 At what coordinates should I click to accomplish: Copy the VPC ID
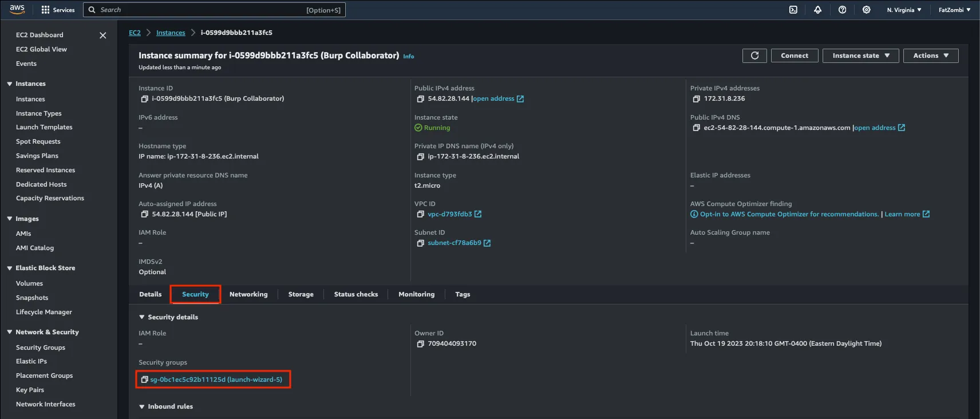tap(421, 214)
